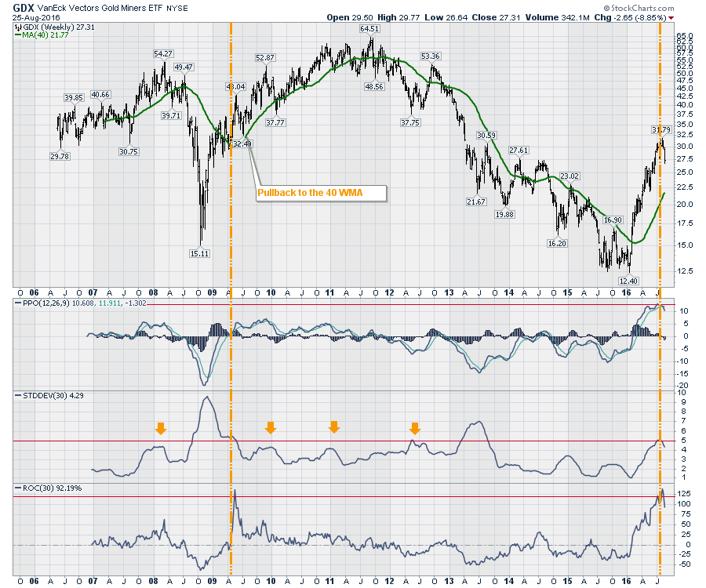Click the 12.40 low price label
This screenshot has height=588, width=706.
627,281
